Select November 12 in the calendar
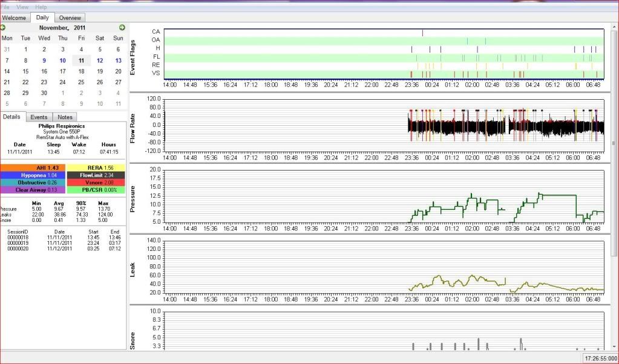 [100, 60]
